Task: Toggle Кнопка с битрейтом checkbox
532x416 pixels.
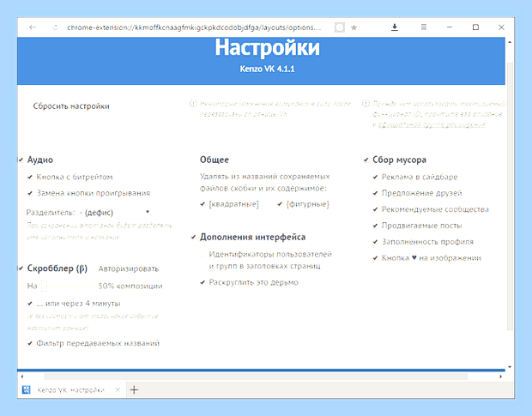Action: point(30,177)
